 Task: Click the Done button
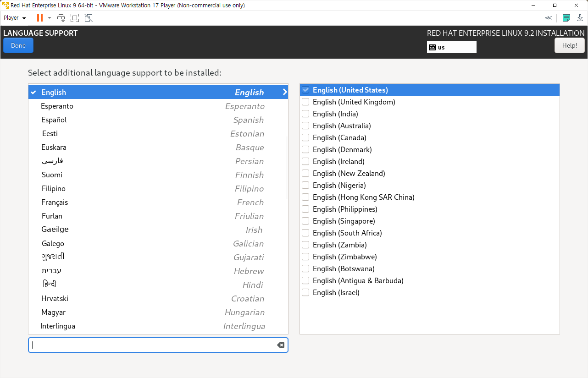[x=18, y=45]
